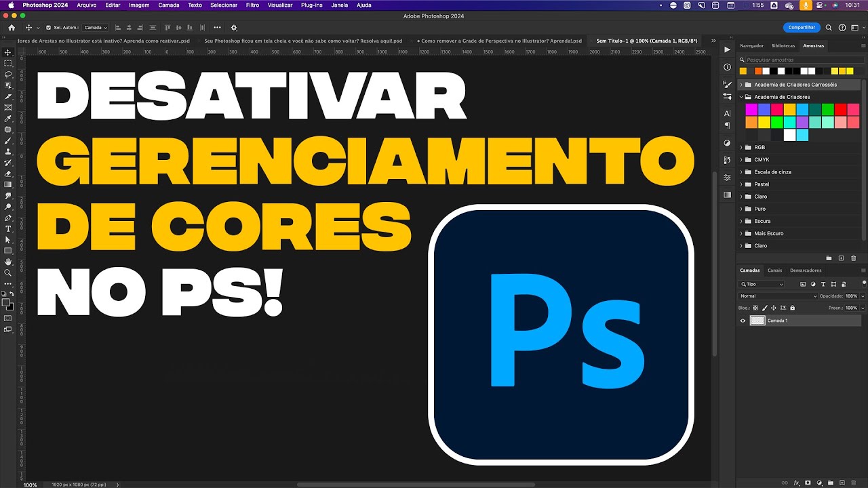
Task: Toggle the layer filtering on/off switch
Action: 864,283
